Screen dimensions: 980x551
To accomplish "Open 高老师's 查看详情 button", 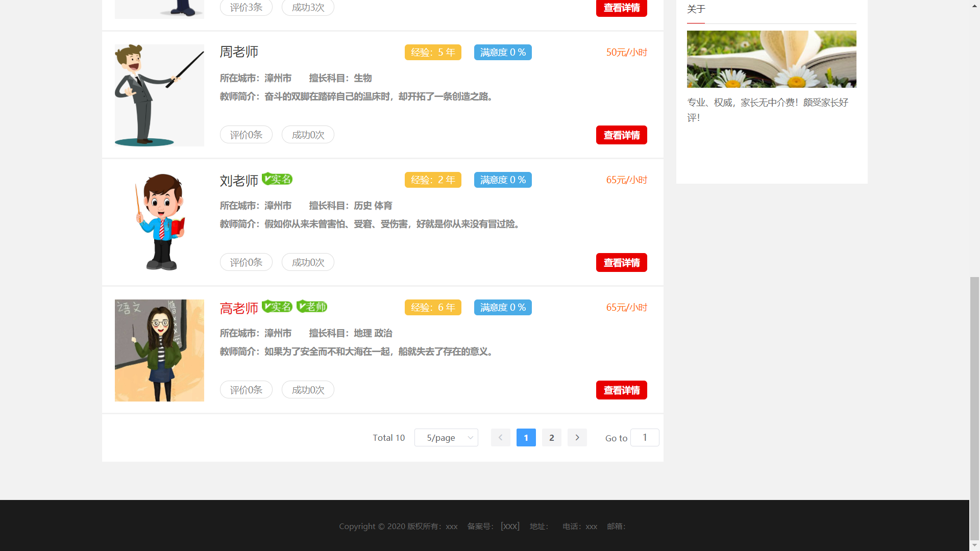I will point(621,390).
